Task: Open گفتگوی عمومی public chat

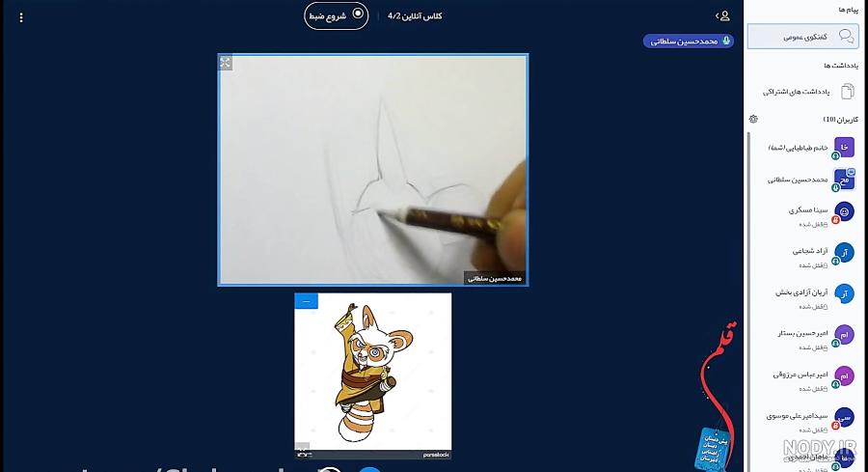Action: 802,37
